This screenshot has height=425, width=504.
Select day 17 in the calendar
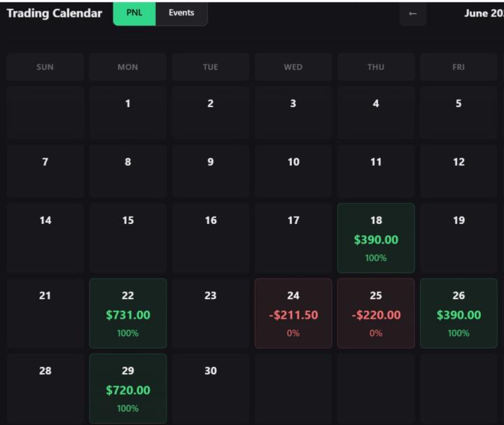293,238
